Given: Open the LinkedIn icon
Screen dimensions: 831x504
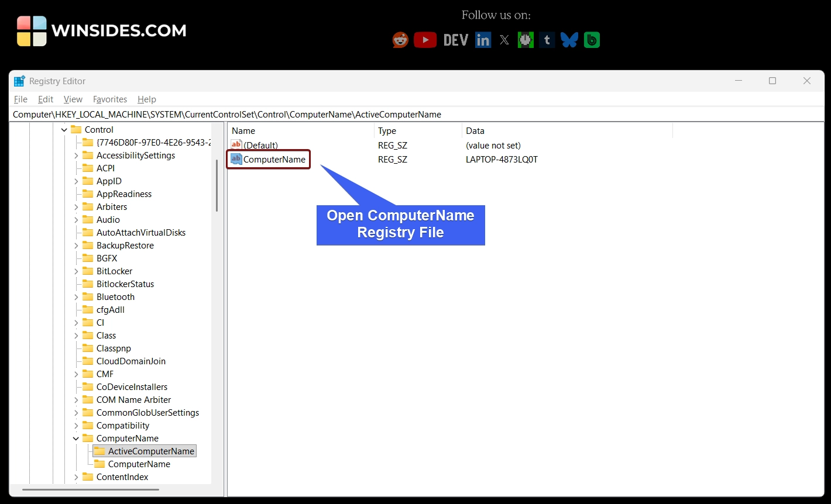Looking at the screenshot, I should (483, 40).
